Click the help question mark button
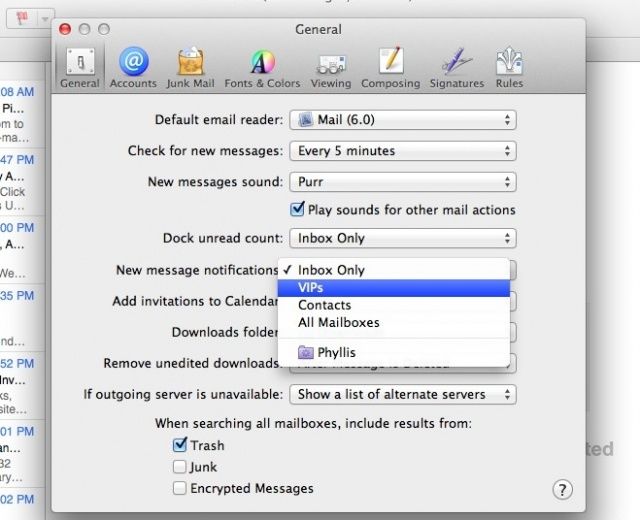Viewport: 640px width, 520px height. (x=562, y=489)
